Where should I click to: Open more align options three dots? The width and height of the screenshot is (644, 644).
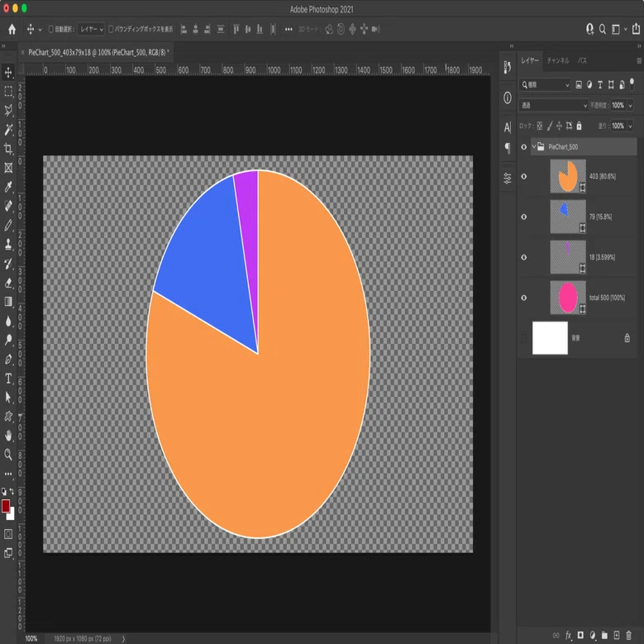pyautogui.click(x=289, y=29)
